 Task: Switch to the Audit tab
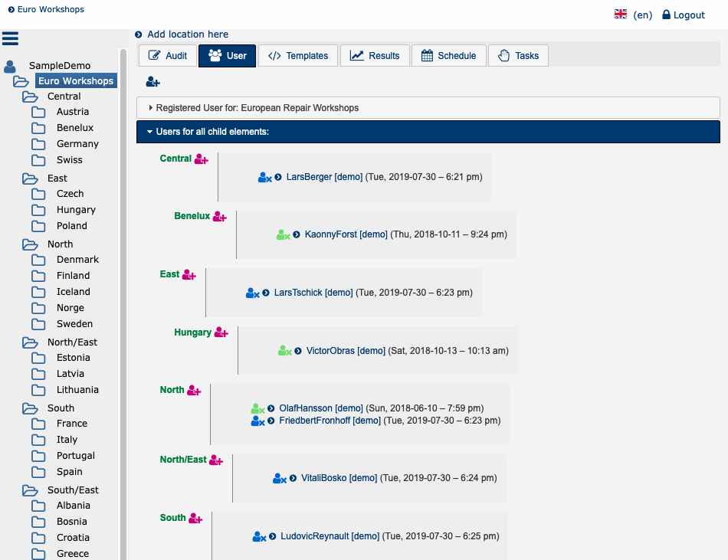point(167,56)
